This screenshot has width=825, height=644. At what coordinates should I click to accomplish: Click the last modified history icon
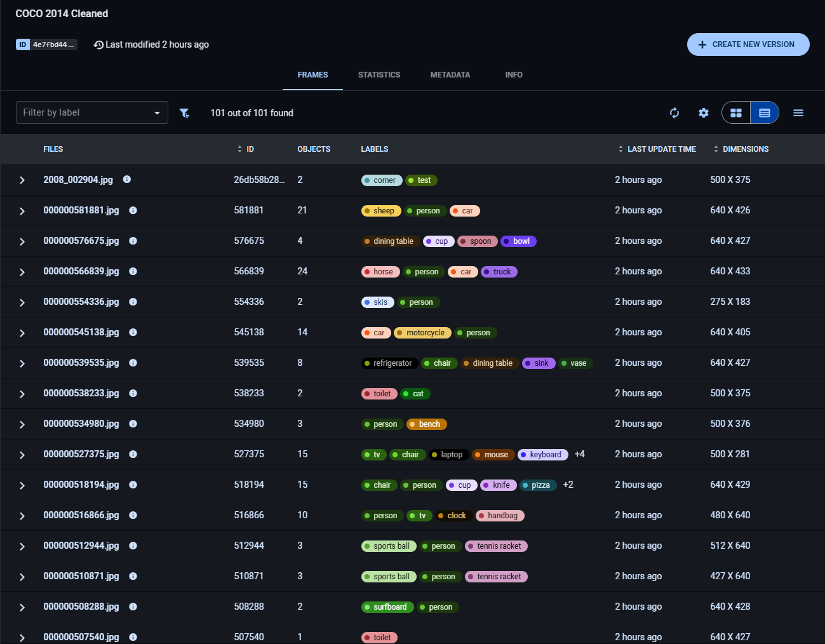98,44
